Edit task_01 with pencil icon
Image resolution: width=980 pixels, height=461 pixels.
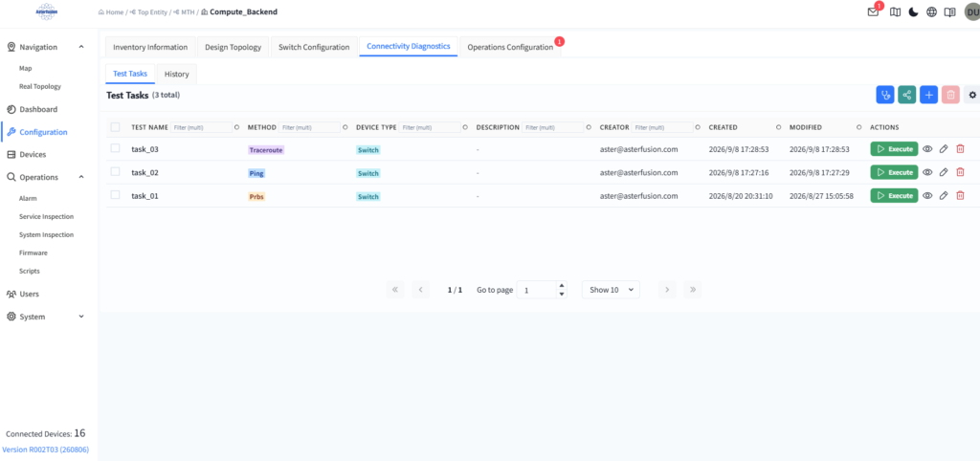944,195
